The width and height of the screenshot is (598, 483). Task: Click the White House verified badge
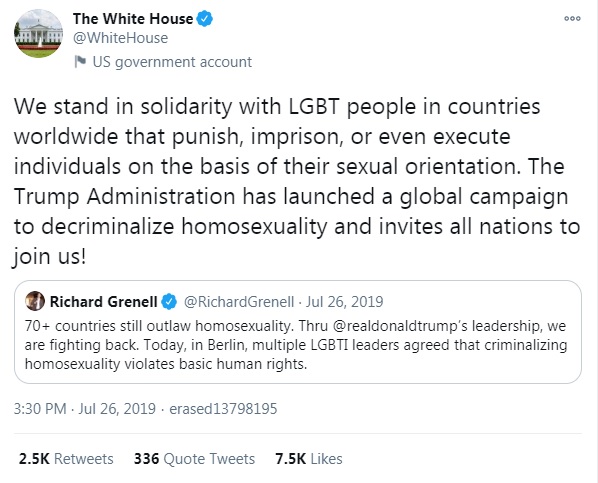click(x=204, y=19)
